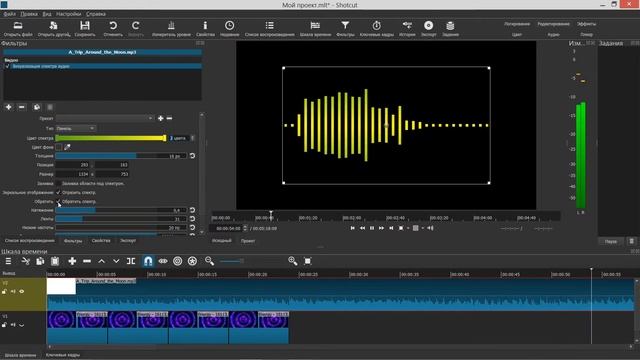Copy filters using the copy icon

[x=36, y=107]
